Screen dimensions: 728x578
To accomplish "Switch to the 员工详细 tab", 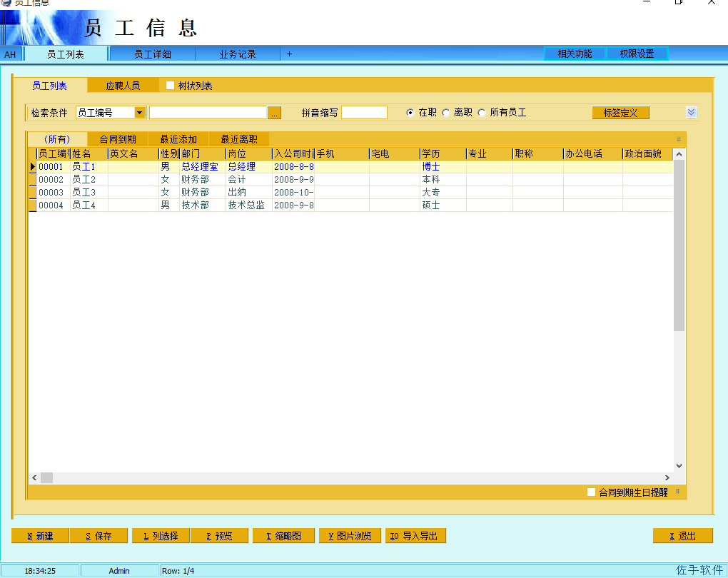I will pyautogui.click(x=153, y=54).
